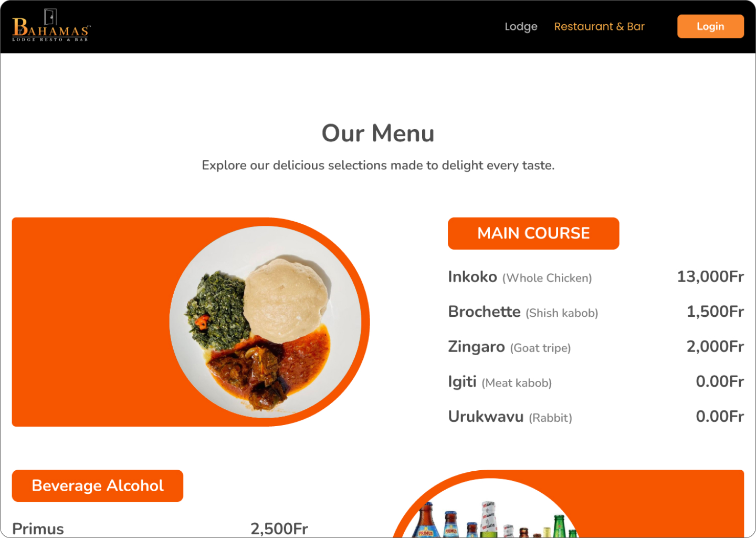Click the 2,500Fr Primus price

point(279,529)
